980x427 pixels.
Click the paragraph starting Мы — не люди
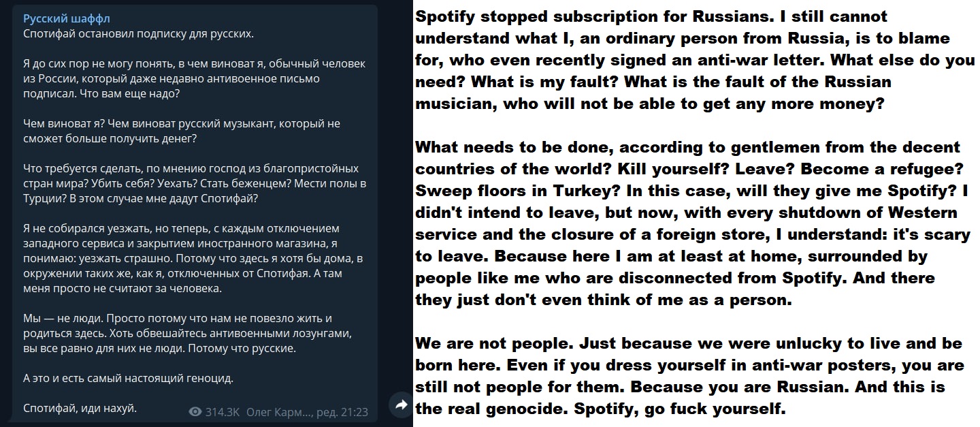[187, 333]
